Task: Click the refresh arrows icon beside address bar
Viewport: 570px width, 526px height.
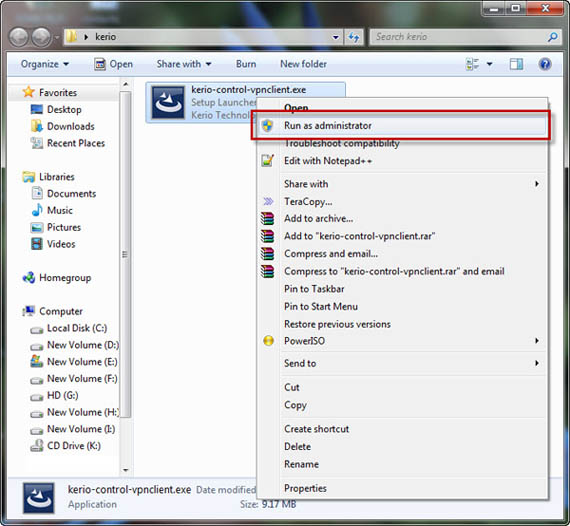Action: pos(354,37)
